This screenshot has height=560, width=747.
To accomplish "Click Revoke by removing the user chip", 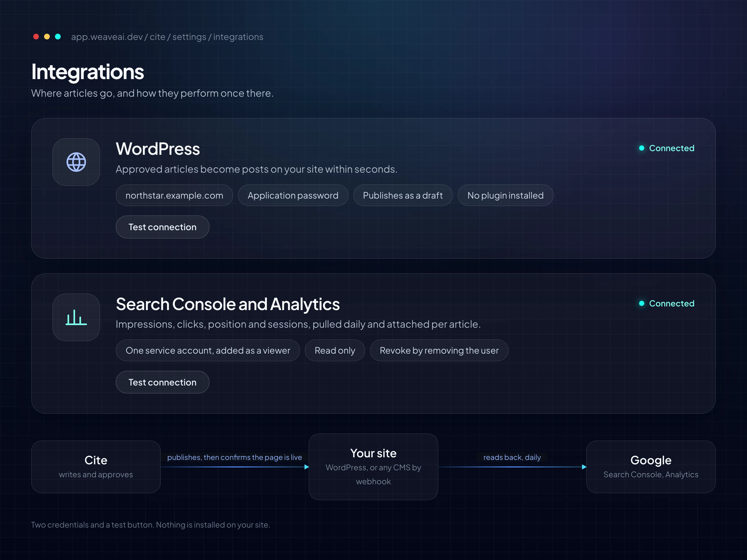I will tap(439, 350).
